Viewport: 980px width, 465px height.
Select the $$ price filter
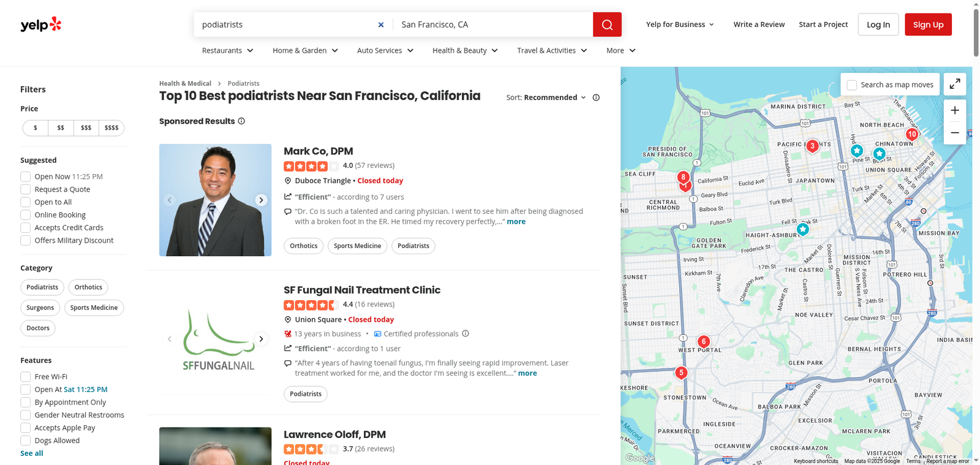coord(61,128)
